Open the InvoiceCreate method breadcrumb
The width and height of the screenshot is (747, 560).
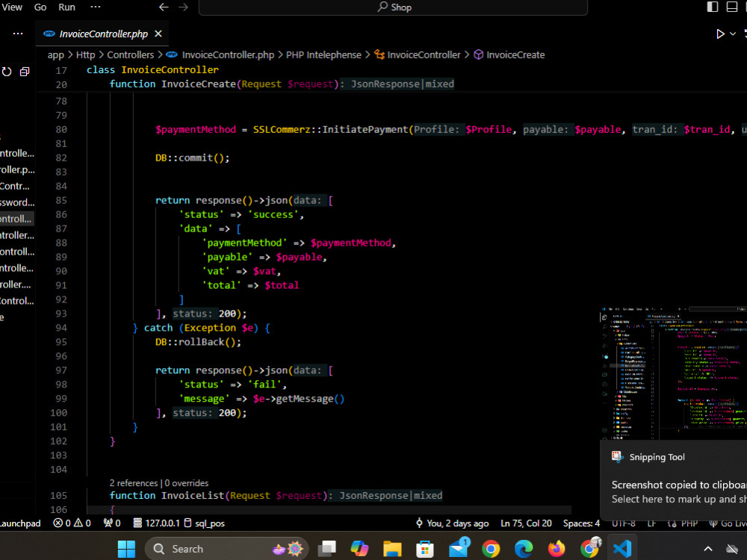pyautogui.click(x=515, y=55)
